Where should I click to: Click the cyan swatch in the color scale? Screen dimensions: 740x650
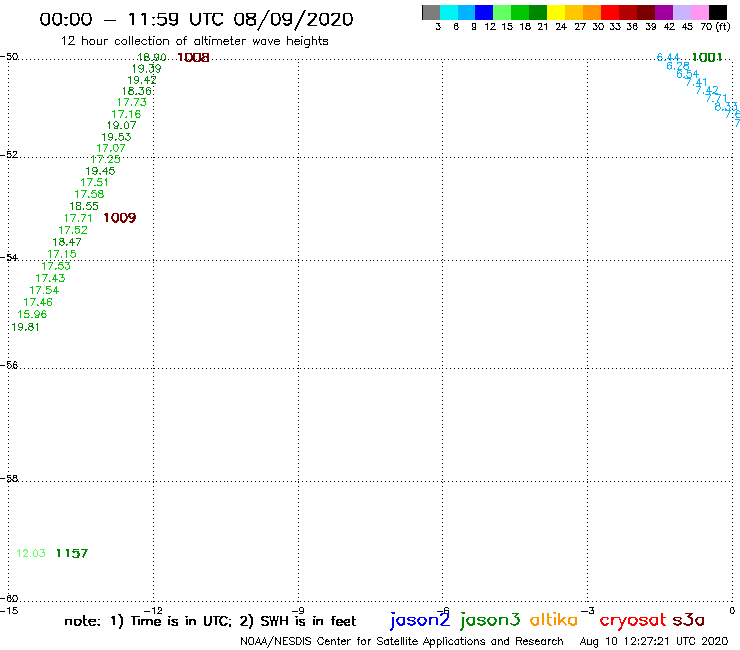[448, 12]
